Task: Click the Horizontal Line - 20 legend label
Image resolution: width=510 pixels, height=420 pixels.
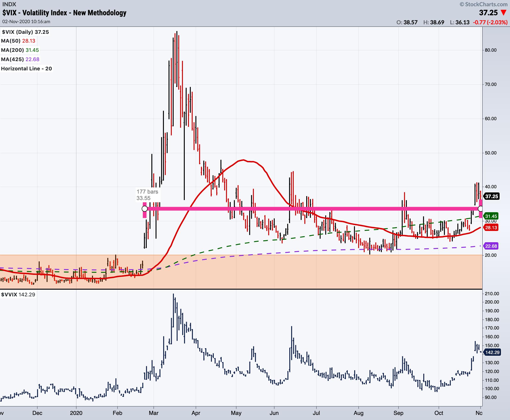Action: 26,69
